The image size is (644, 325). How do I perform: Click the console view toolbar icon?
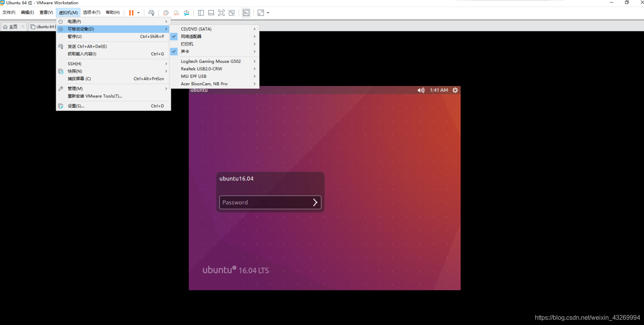[x=246, y=13]
